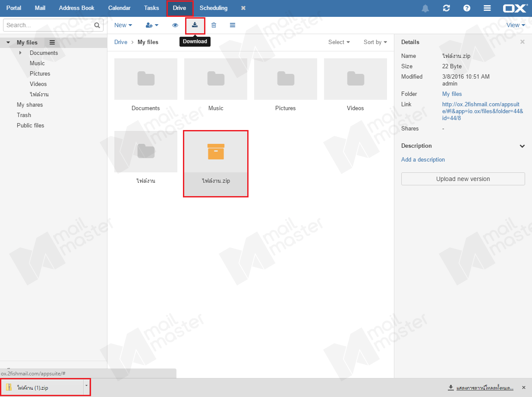Click the viewer eye icon in toolbar

175,25
